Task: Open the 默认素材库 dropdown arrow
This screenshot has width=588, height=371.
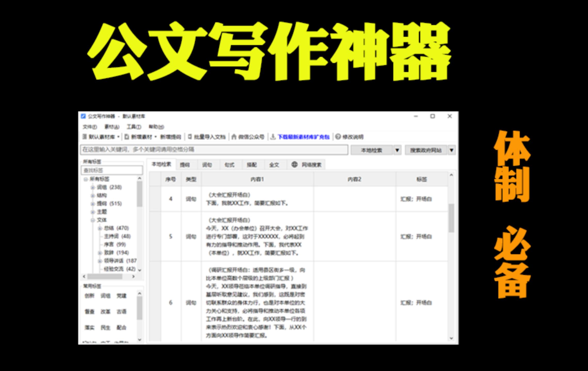Action: coord(118,137)
